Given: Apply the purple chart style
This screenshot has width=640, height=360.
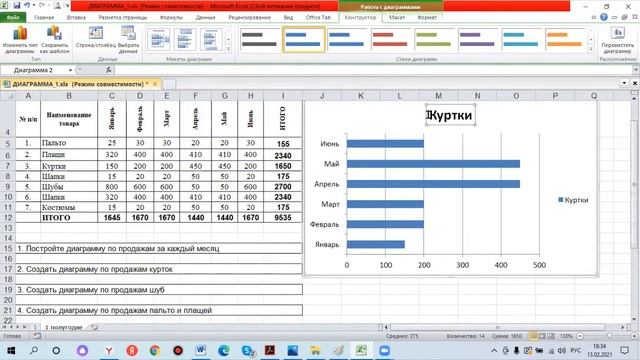Looking at the screenshot, I should 477,40.
